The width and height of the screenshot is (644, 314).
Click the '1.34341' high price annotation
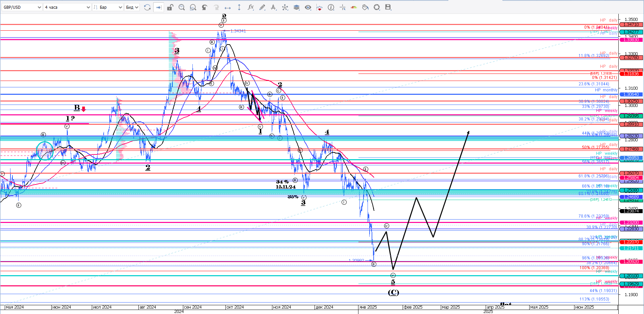238,31
